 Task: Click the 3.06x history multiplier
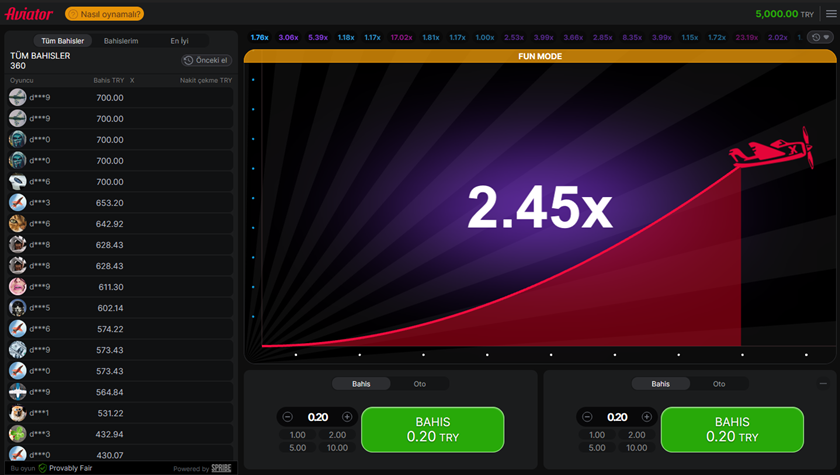(x=288, y=37)
